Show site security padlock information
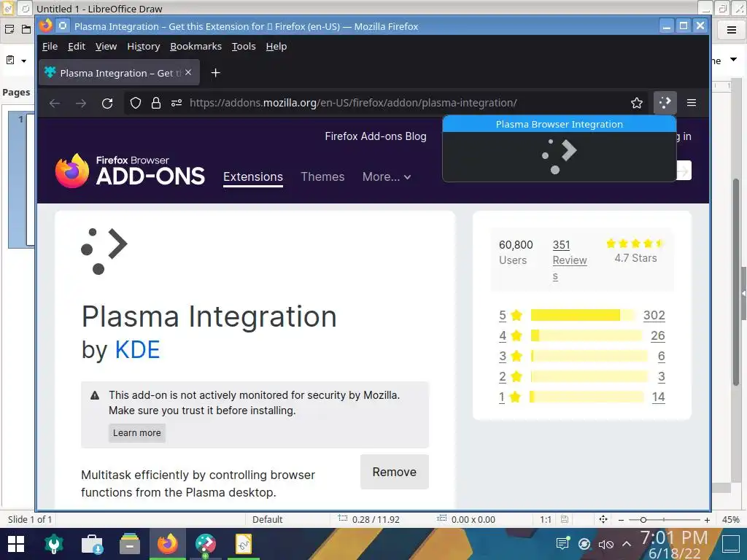The height and width of the screenshot is (560, 747). point(156,103)
